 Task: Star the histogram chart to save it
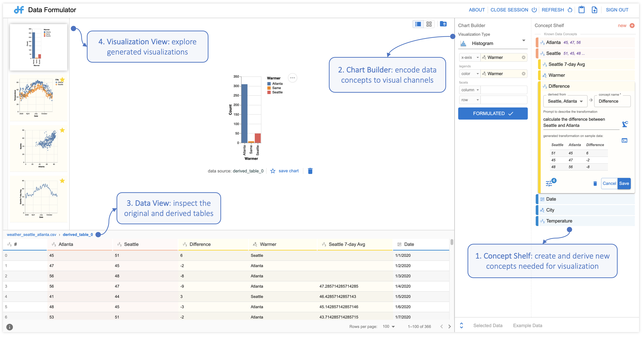point(273,171)
